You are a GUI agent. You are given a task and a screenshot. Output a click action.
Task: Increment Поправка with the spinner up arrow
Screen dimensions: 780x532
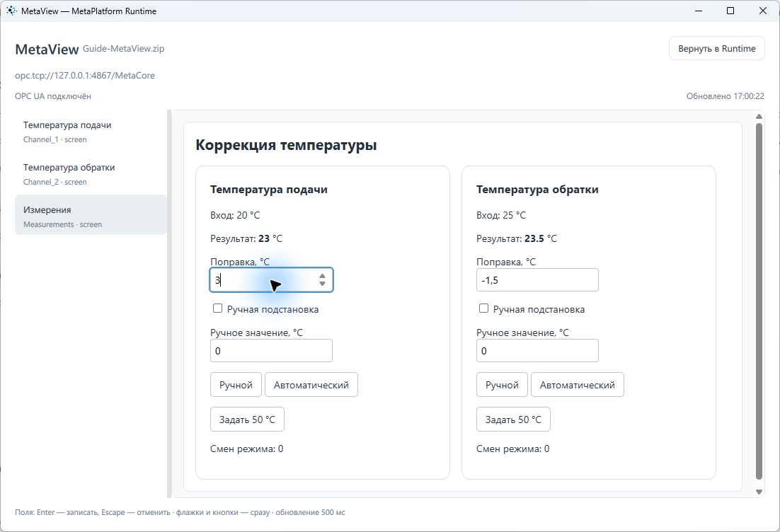[322, 276]
